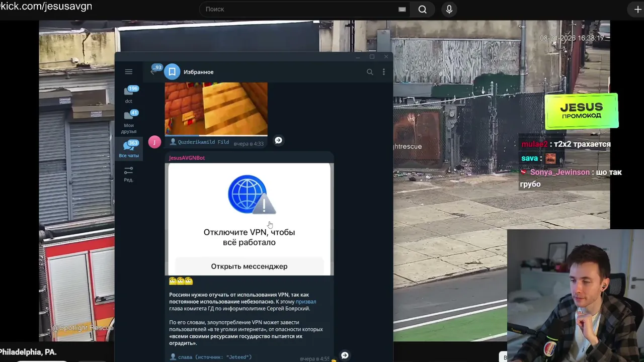
Task: Click the kick.com/jesusavgn overlay text
Action: click(46, 7)
